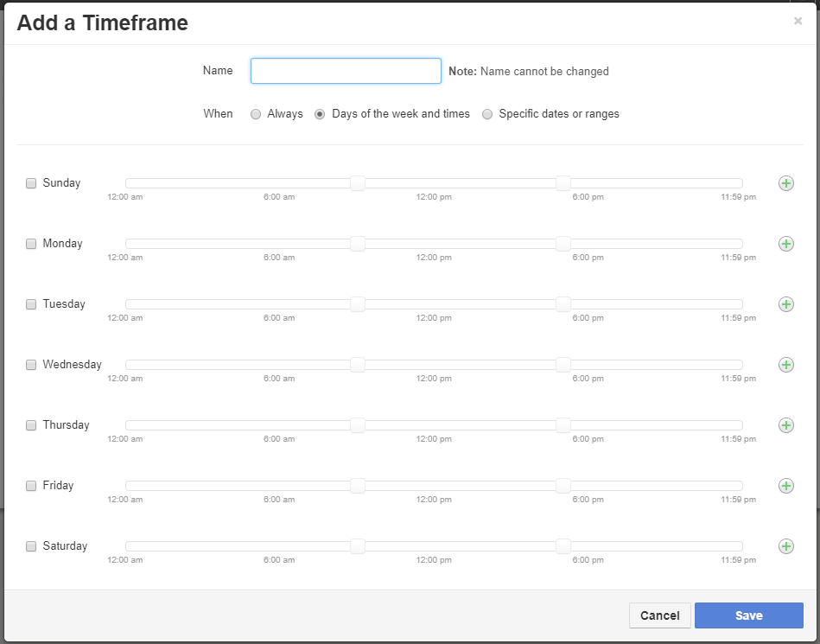Add a time range to Monday

pyautogui.click(x=786, y=244)
